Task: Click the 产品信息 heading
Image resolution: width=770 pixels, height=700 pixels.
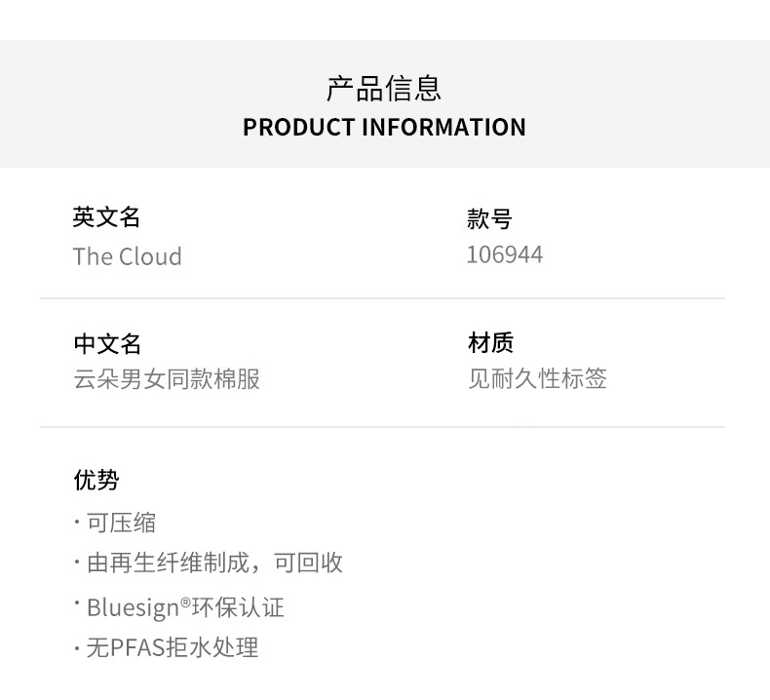Action: [384, 88]
